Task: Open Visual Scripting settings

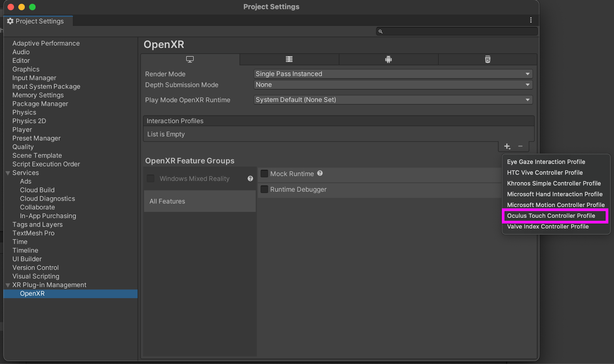Action: click(x=36, y=277)
